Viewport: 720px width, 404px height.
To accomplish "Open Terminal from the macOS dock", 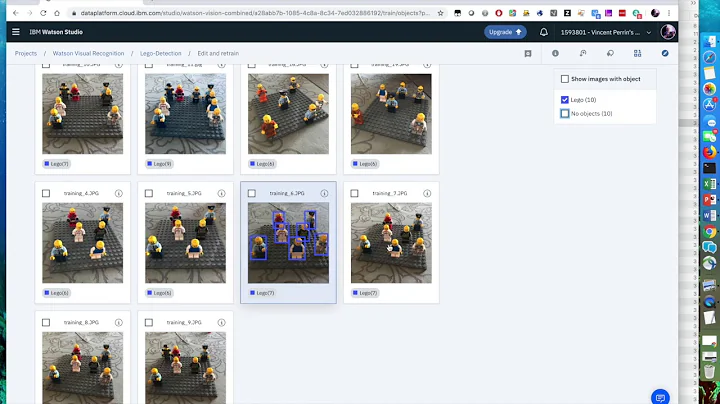I will coord(709,168).
